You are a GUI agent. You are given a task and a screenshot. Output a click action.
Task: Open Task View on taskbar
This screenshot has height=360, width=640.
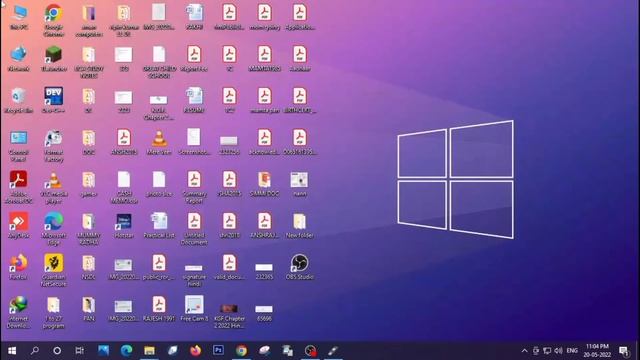pos(80,351)
